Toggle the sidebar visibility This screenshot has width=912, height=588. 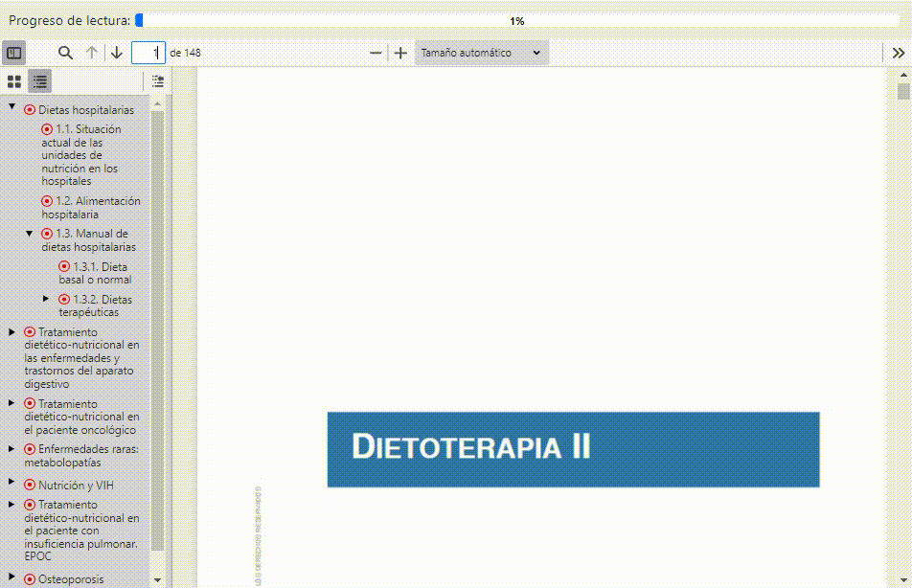[13, 53]
